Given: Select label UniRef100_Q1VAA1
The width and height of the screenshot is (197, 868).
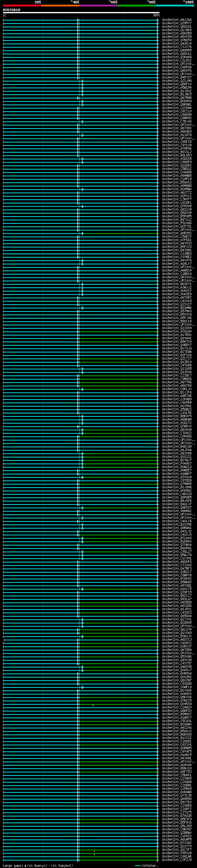Looking at the screenshot, I should 177,338.
